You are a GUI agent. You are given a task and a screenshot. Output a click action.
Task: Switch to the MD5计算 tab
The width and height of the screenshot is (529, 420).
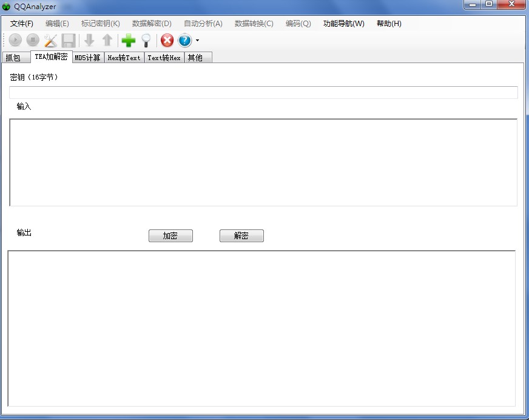(87, 58)
